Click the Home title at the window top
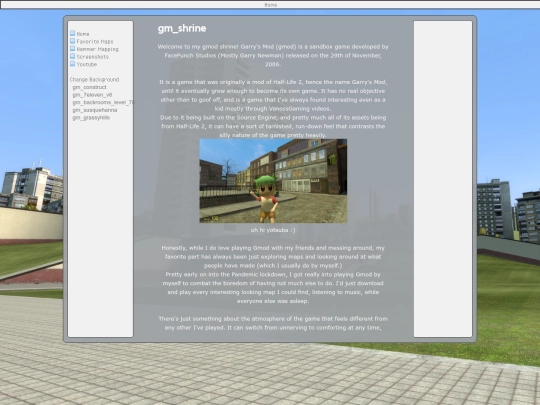540x405 pixels. (x=270, y=5)
